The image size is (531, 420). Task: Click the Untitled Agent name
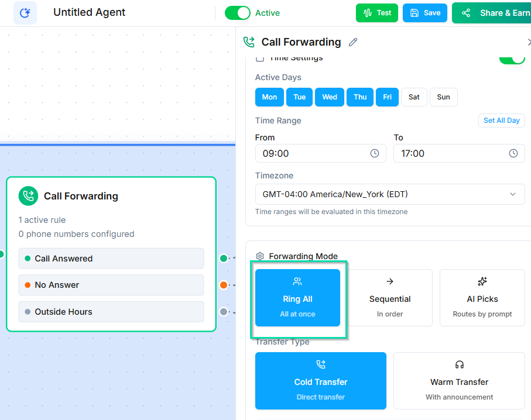pos(89,12)
